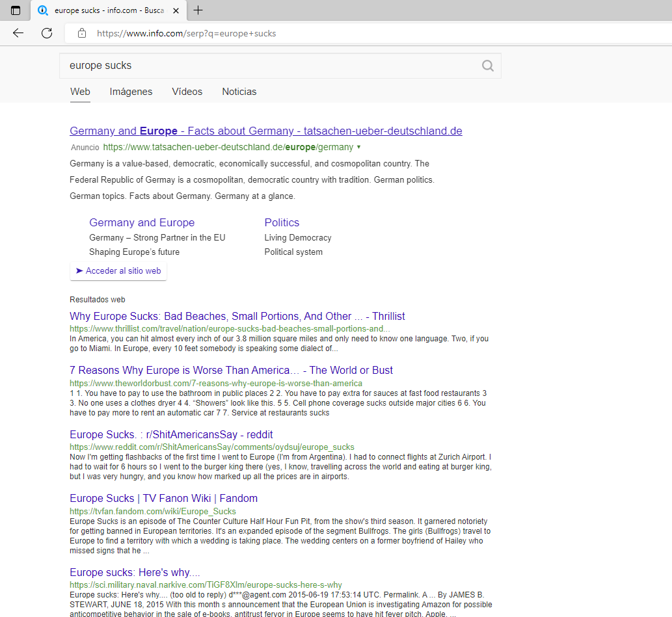Switch to the Imágenes tab

(131, 92)
